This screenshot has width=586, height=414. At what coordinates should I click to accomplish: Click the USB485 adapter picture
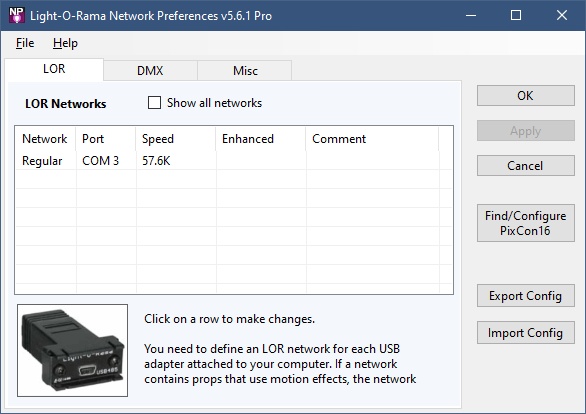pyautogui.click(x=73, y=350)
